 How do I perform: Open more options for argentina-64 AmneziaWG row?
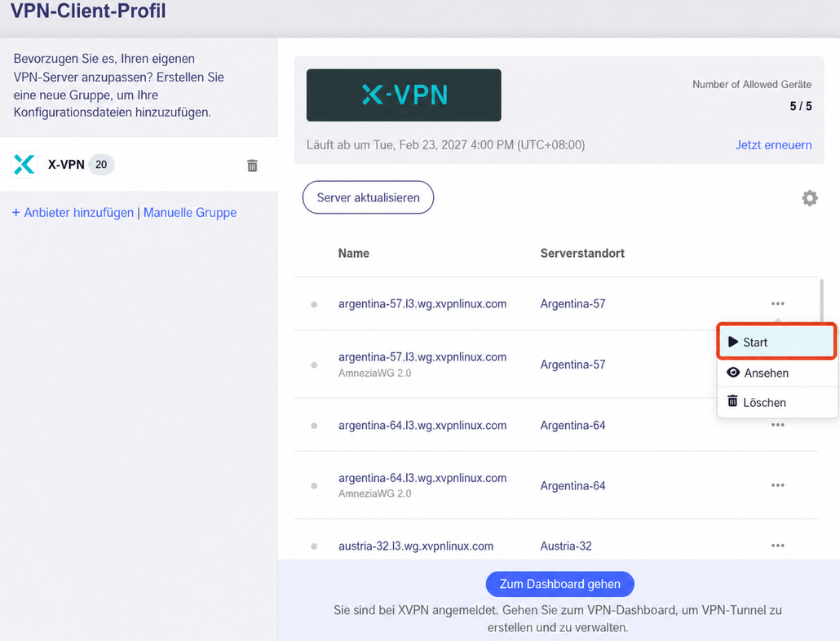point(778,485)
